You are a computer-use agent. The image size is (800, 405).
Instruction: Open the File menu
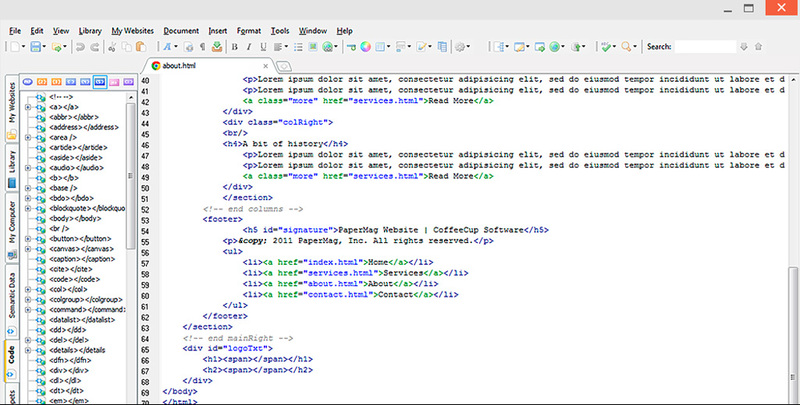pyautogui.click(x=15, y=31)
